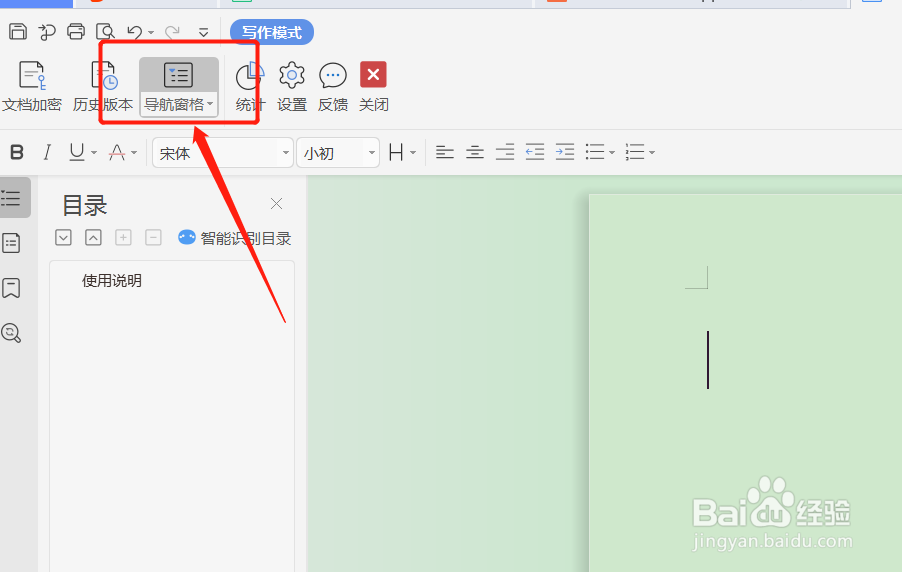Decrease indent
Image resolution: width=902 pixels, height=572 pixels.
(x=534, y=152)
